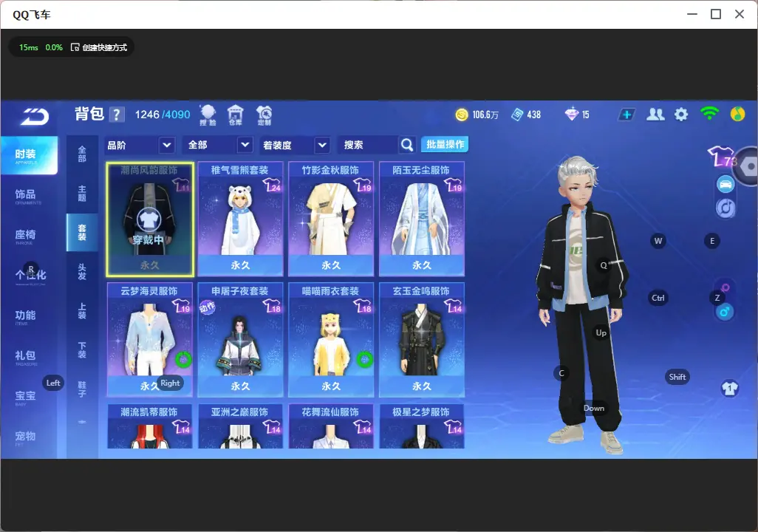This screenshot has width=758, height=532.
Task: Select the 云梦海灵服饰 outfit card
Action: tap(150, 340)
